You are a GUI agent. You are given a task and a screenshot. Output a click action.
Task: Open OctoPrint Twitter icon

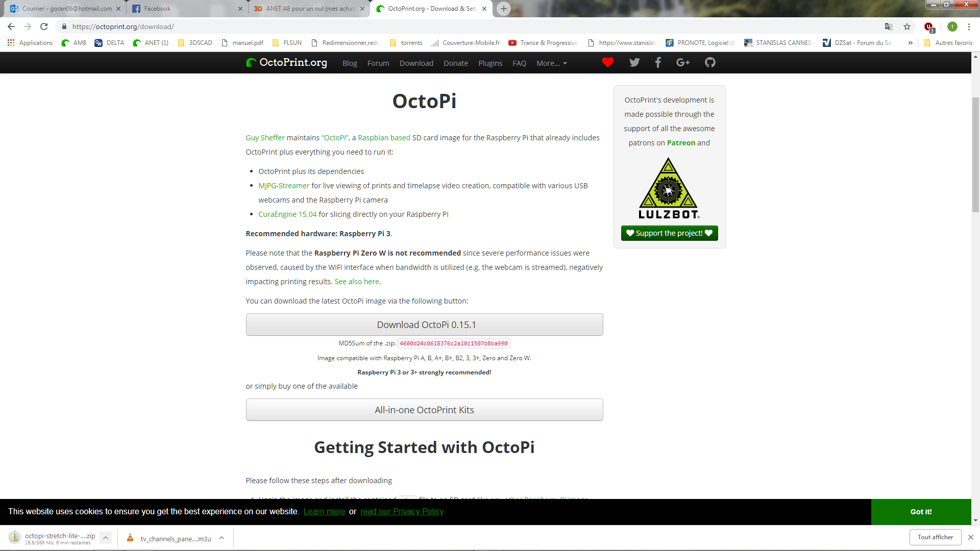[634, 63]
